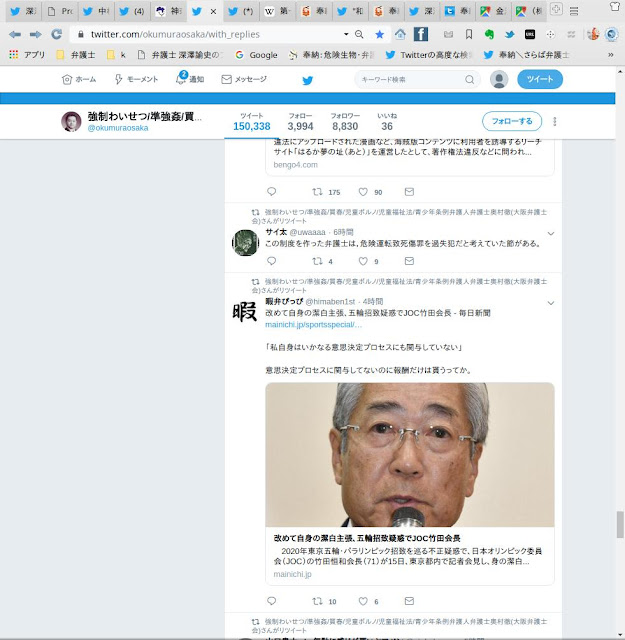
Task: Click the Twitter bird extension icon
Action: (x=509, y=35)
